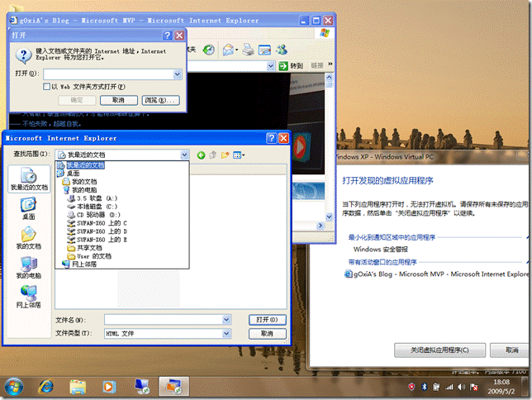Collapse the 查找范围 dropdown arrow
Screen dimensions: 532x400
click(184, 155)
